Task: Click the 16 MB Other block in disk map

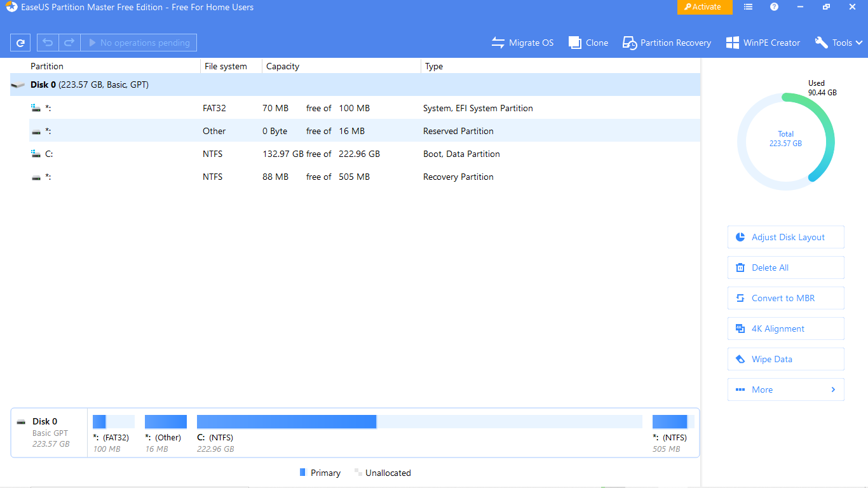Action: pyautogui.click(x=166, y=421)
